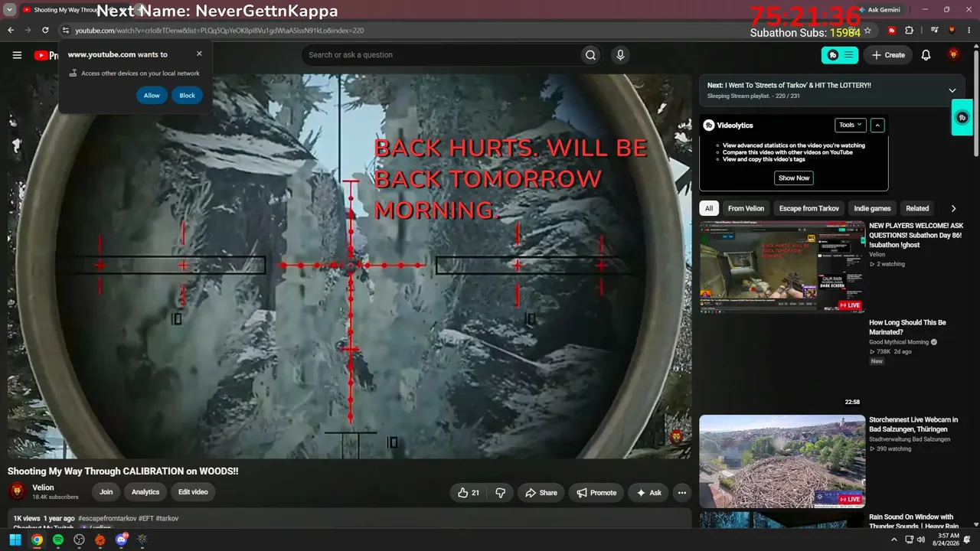Click the #tarkov hashtag link

pos(168,518)
